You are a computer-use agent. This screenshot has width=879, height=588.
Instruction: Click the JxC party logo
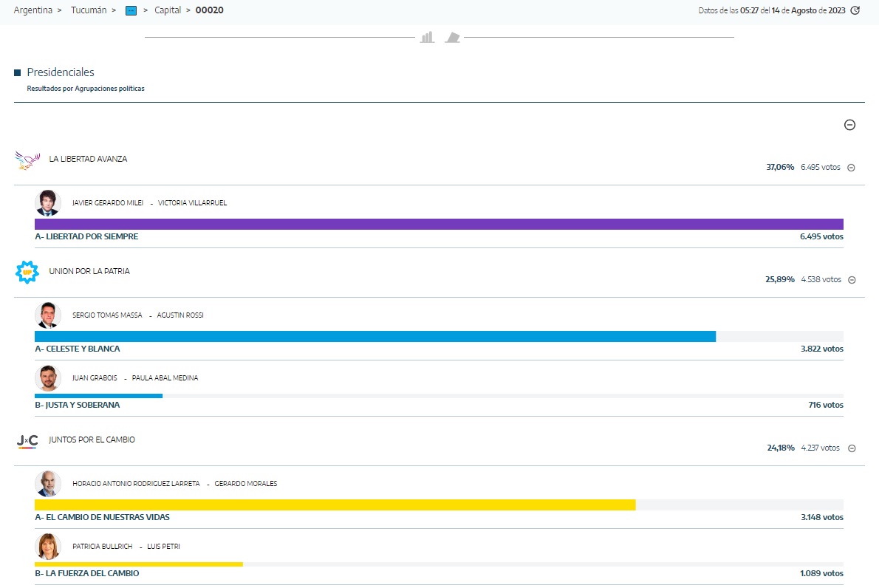[x=27, y=442]
